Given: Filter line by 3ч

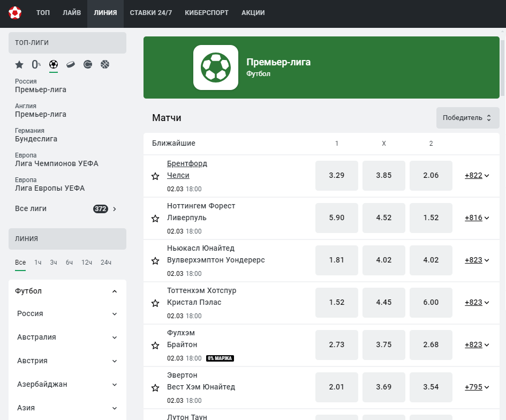Looking at the screenshot, I should click(x=53, y=262).
